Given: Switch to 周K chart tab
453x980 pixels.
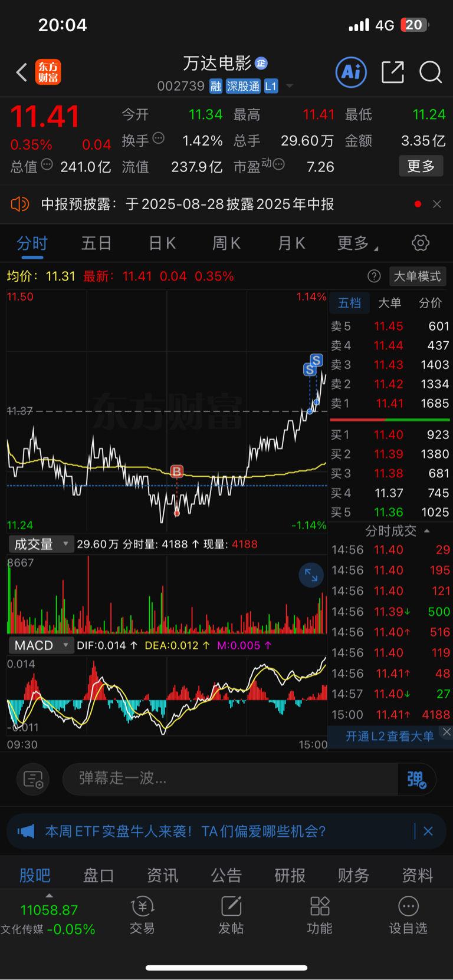Looking at the screenshot, I should [226, 243].
